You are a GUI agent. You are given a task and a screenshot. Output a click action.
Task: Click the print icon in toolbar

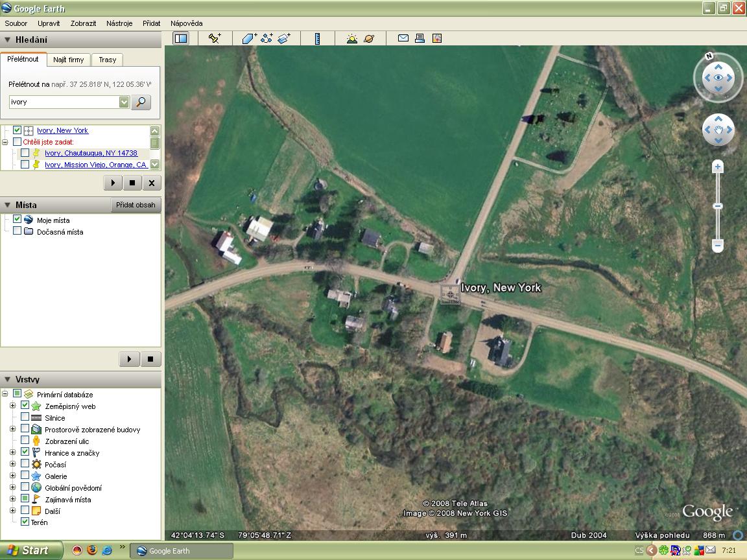pyautogui.click(x=420, y=38)
